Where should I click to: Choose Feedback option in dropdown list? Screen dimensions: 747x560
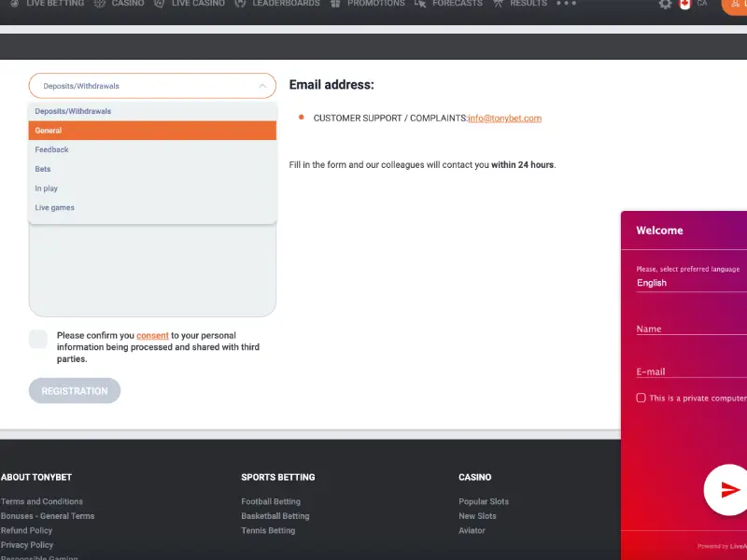click(x=52, y=149)
